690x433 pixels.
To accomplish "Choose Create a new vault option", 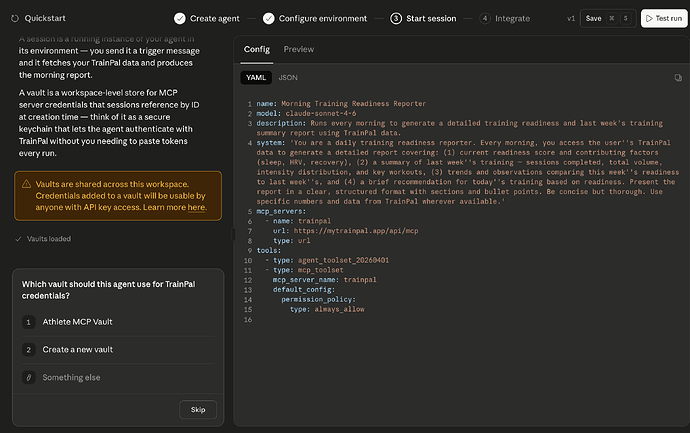I will (x=118, y=350).
